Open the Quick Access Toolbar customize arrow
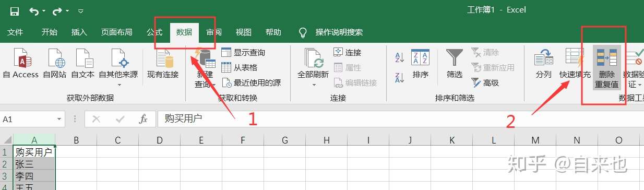 (80, 10)
